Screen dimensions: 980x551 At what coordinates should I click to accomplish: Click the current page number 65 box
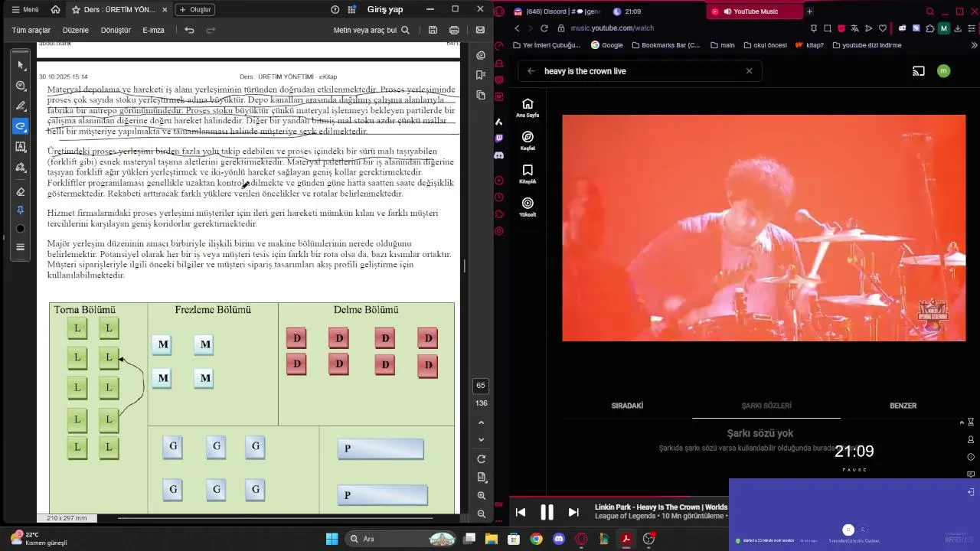pyautogui.click(x=481, y=386)
